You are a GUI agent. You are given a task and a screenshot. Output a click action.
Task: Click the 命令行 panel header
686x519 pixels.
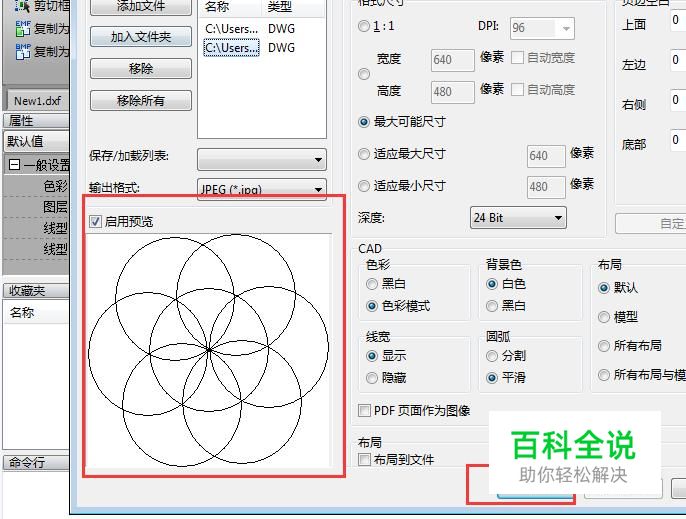[36, 463]
